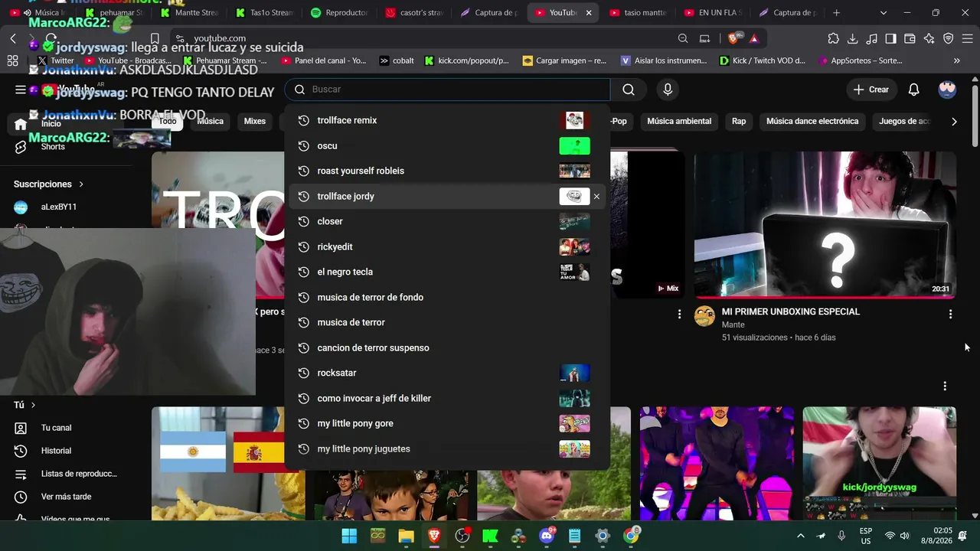Select the 'Música' filter chip
The image size is (980, 551).
coord(210,121)
